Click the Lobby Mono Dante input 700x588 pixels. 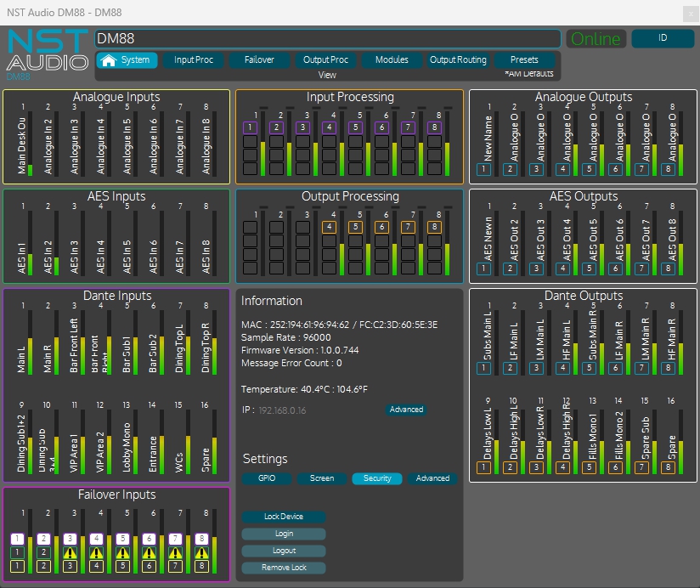127,447
